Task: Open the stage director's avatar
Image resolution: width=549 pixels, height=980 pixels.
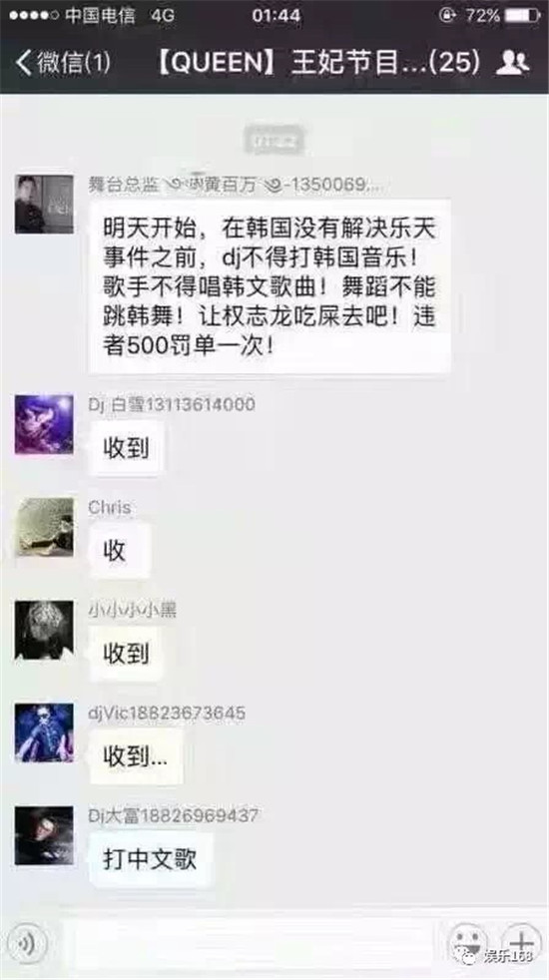Action: tap(44, 205)
